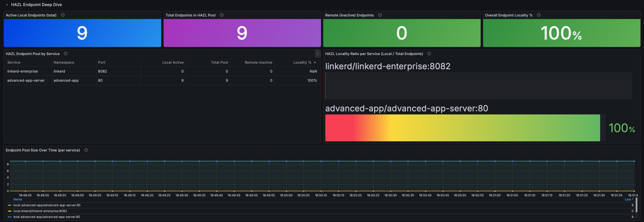Toggle total advanced-app-server:80 legend series
This screenshot has width=644, height=222.
47,217
